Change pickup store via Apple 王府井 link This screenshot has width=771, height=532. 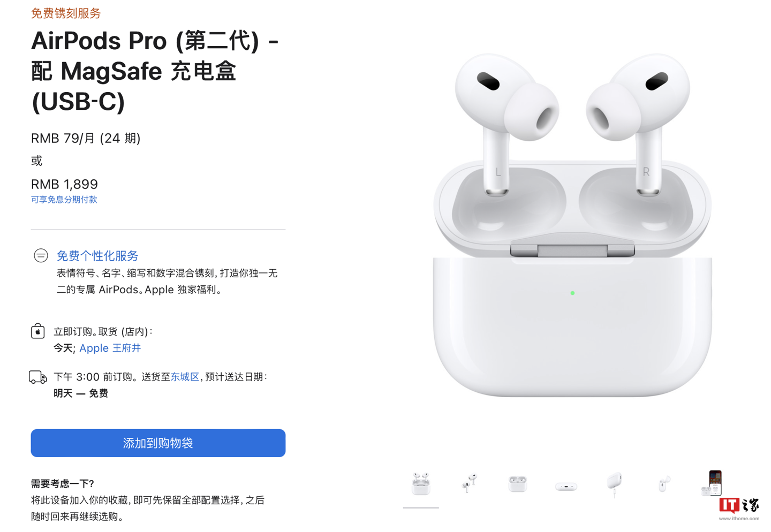tap(110, 348)
